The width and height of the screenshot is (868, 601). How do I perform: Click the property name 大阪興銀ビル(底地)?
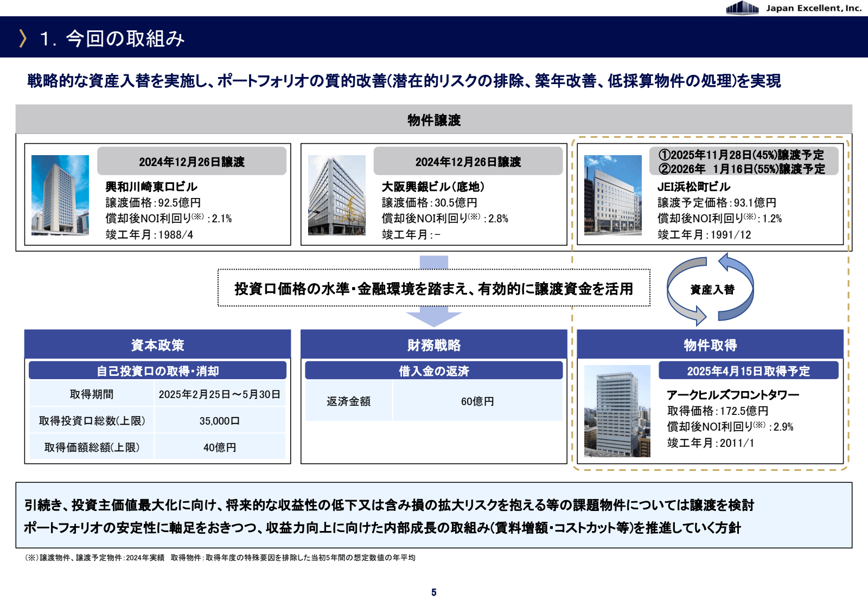(x=433, y=187)
